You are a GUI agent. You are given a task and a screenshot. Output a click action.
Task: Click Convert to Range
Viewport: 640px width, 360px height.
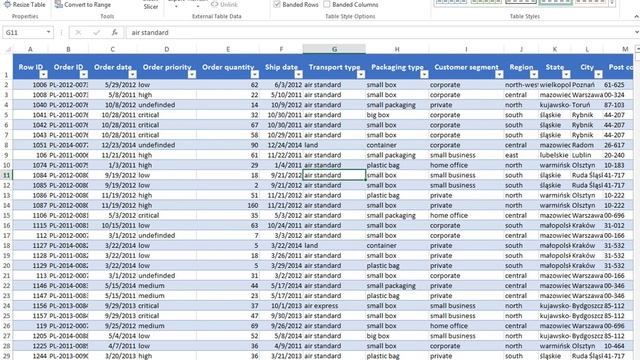pyautogui.click(x=83, y=4)
